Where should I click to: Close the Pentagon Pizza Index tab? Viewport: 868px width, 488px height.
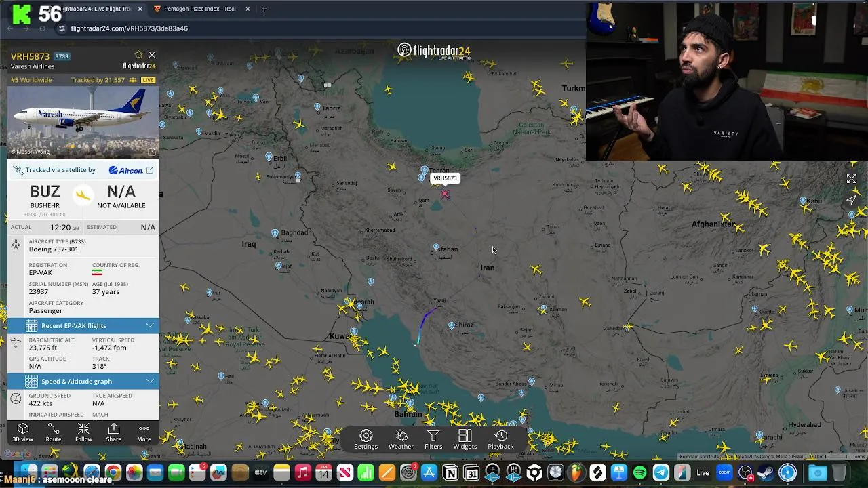point(248,9)
